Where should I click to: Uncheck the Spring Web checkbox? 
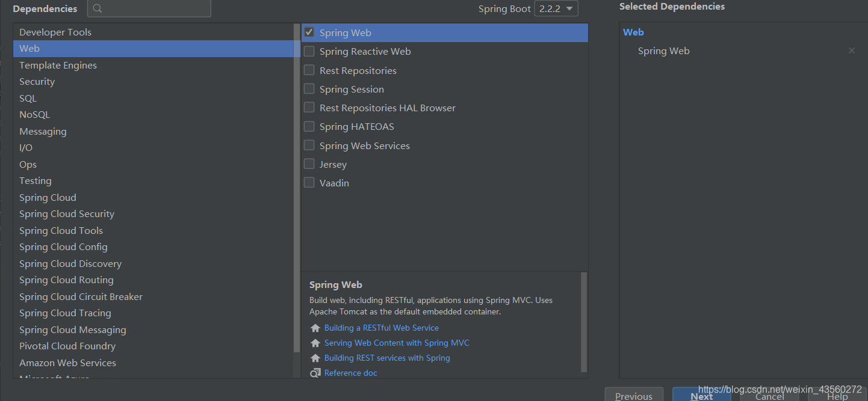[309, 32]
